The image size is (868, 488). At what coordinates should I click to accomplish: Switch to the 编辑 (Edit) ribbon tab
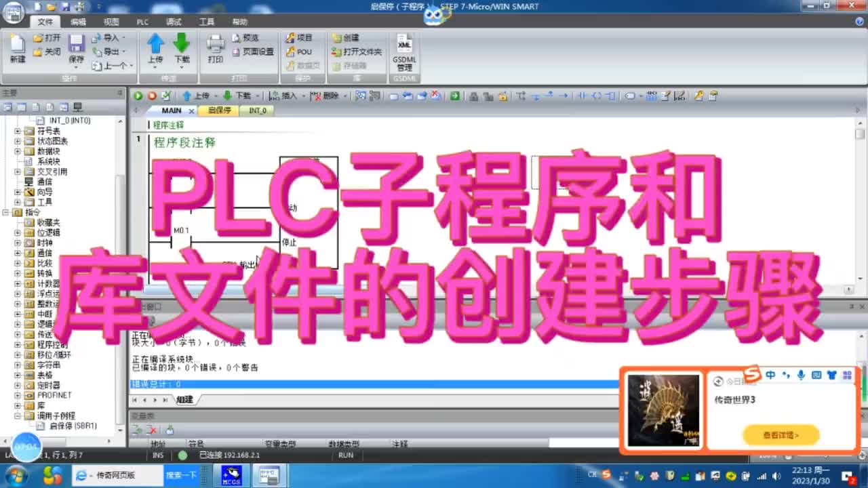coord(78,22)
